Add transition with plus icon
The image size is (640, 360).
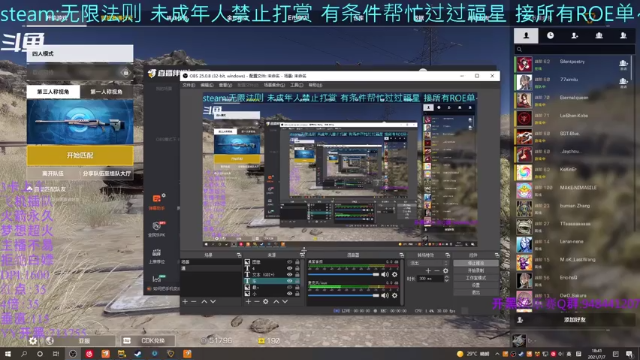point(428,271)
